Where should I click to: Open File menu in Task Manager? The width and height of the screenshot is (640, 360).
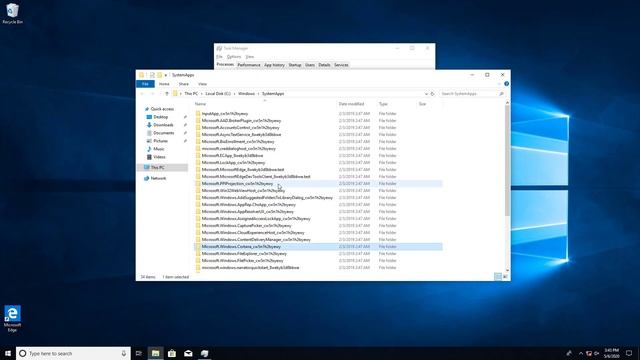coord(219,57)
